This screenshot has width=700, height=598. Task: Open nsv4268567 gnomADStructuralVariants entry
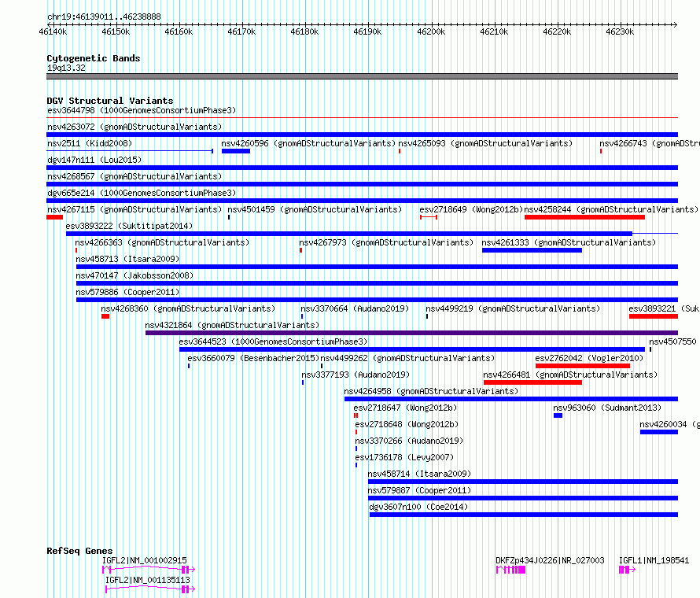pos(134,176)
